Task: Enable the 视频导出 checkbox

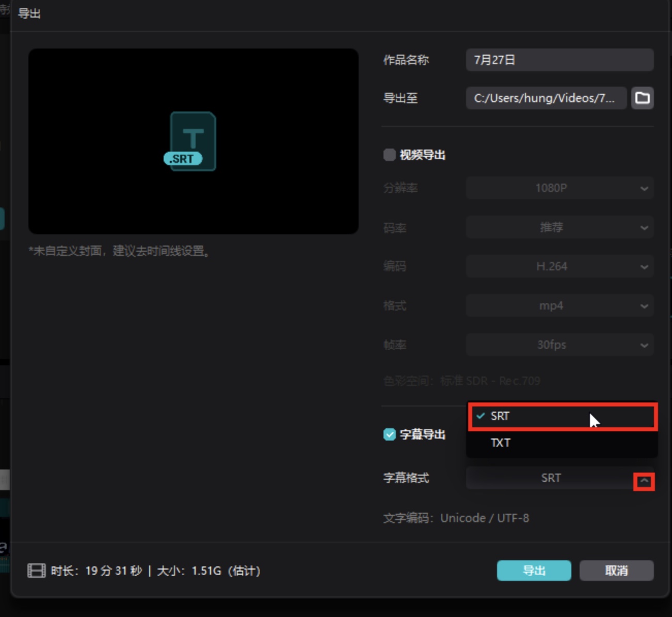Action: [390, 155]
